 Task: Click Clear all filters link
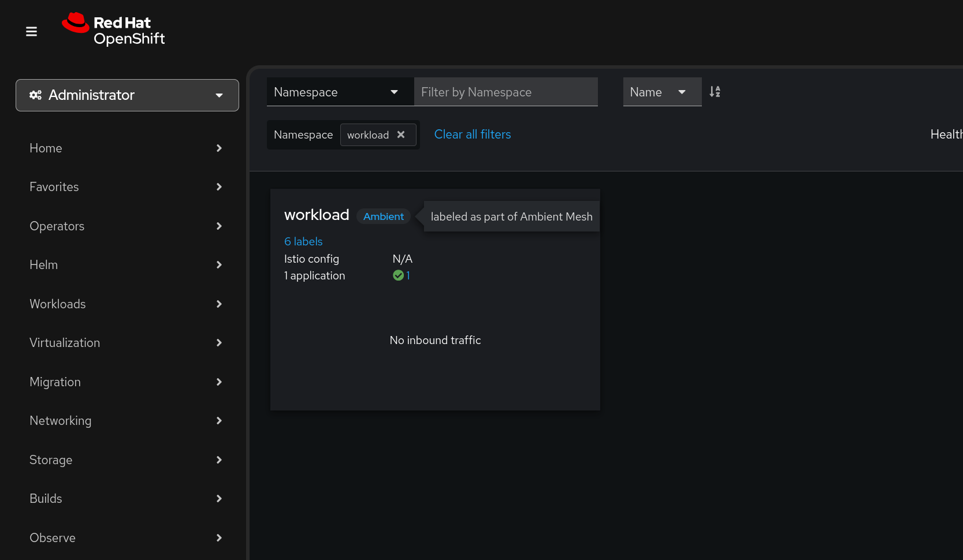point(472,135)
